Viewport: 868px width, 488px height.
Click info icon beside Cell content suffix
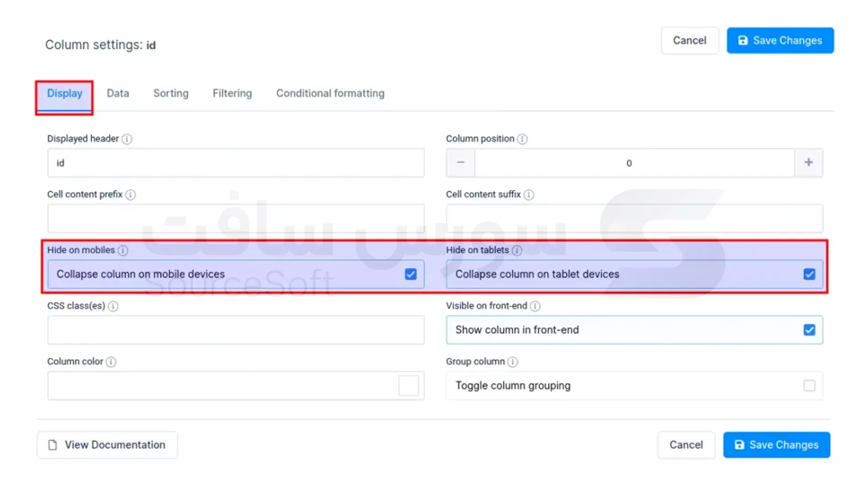pos(528,195)
